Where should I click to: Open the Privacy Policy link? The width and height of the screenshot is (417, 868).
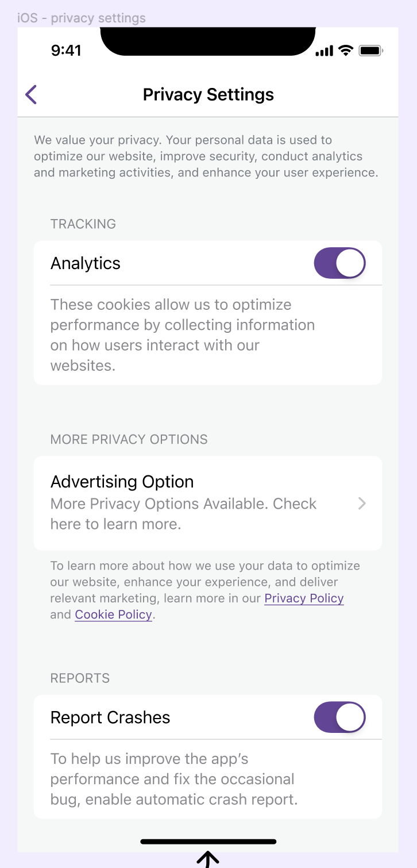point(304,598)
